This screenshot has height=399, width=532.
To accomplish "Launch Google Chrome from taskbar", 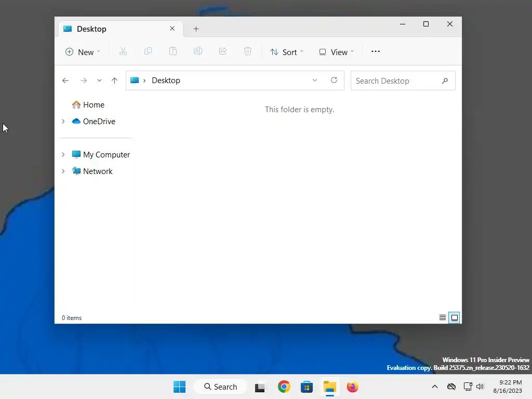I will (x=284, y=387).
